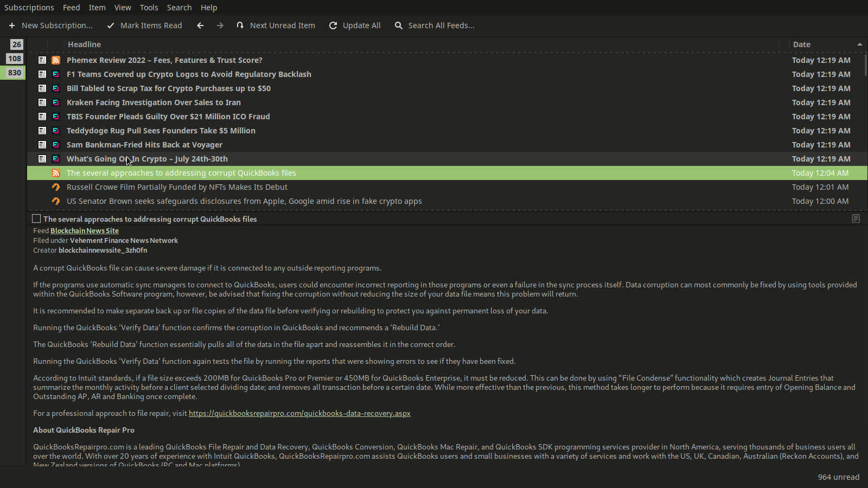This screenshot has height=488, width=868.
Task: Toggle the Date column sort order arrow
Action: pyautogui.click(x=859, y=44)
